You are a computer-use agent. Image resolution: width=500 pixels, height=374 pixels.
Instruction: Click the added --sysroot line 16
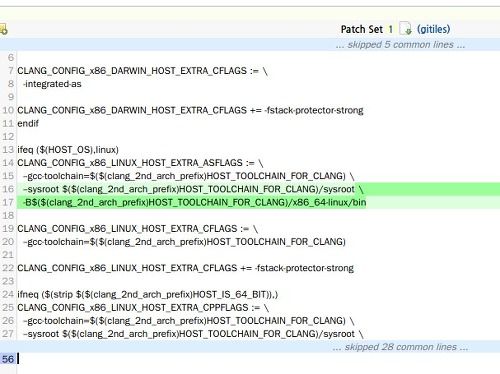(193, 189)
